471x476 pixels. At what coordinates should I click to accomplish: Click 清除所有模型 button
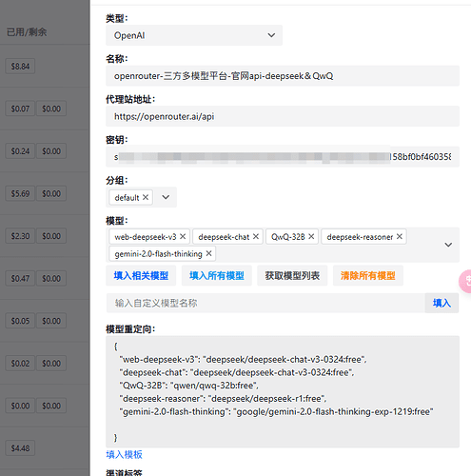pos(368,275)
